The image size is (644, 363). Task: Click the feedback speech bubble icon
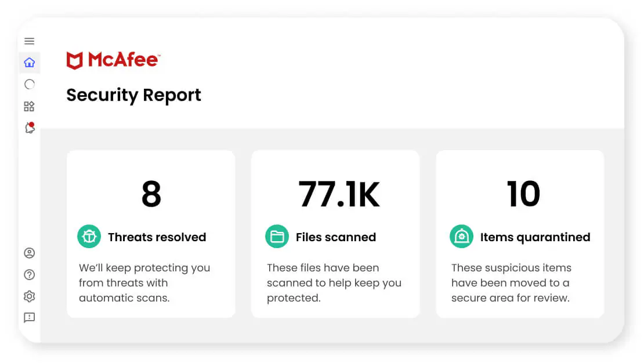click(29, 318)
